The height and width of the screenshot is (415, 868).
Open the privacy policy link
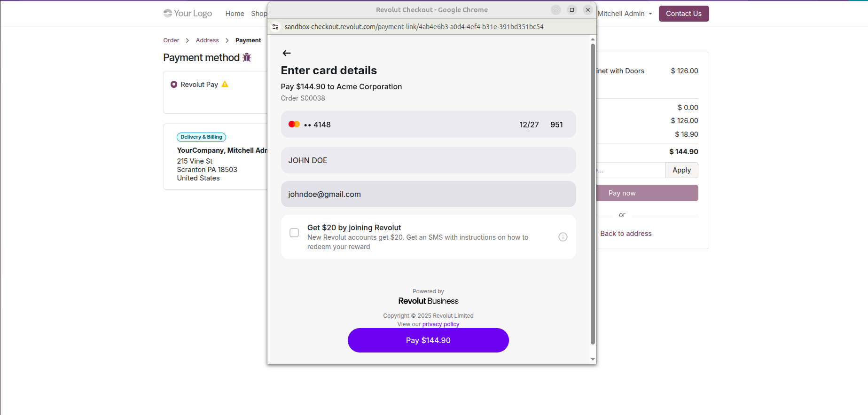(440, 324)
